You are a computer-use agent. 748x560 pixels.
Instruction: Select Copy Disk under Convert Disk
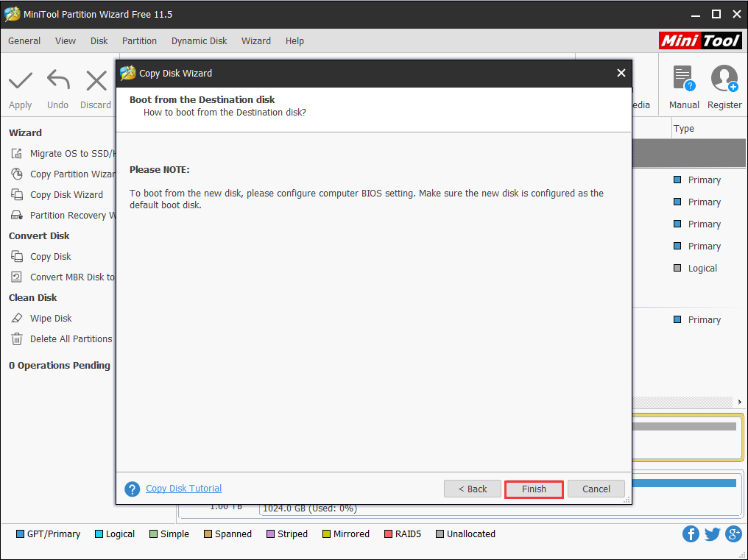50,257
